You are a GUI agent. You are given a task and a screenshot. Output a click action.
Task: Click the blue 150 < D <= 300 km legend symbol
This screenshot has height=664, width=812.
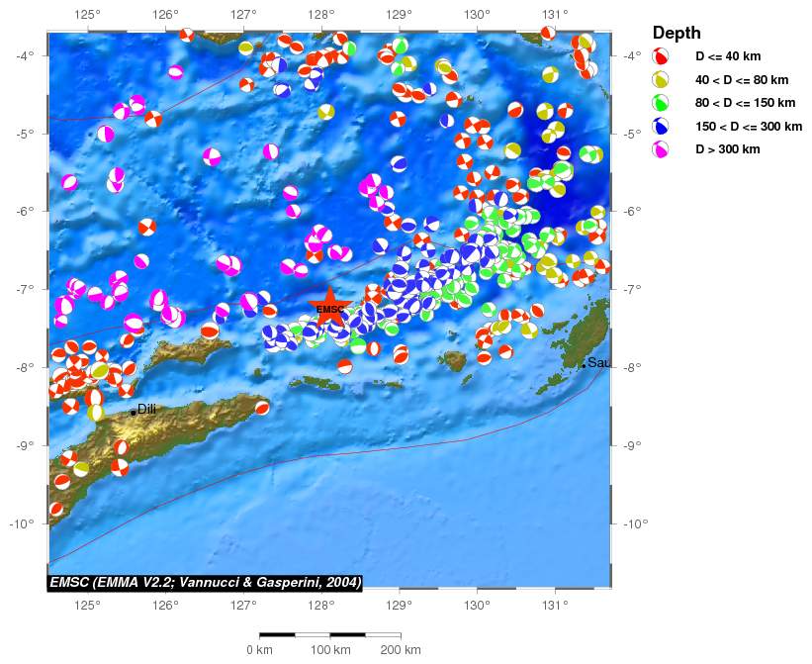tap(662, 127)
